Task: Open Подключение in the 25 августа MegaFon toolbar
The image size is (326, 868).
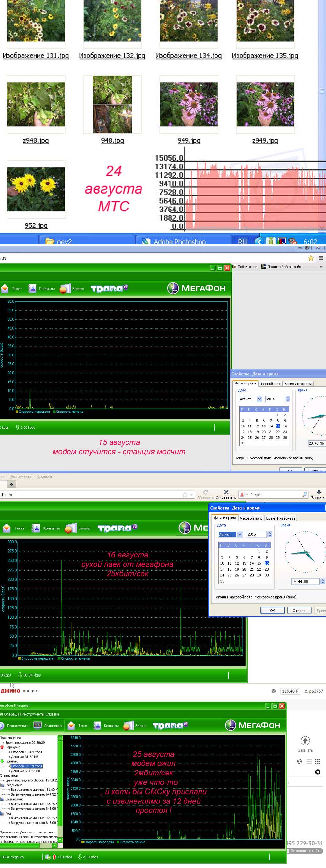Action: [14, 726]
